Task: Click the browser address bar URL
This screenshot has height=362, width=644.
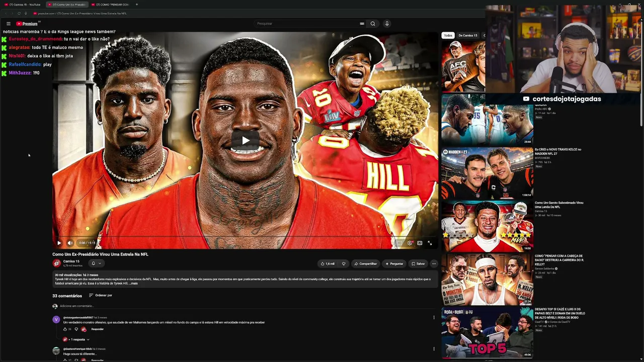Action: point(82,14)
